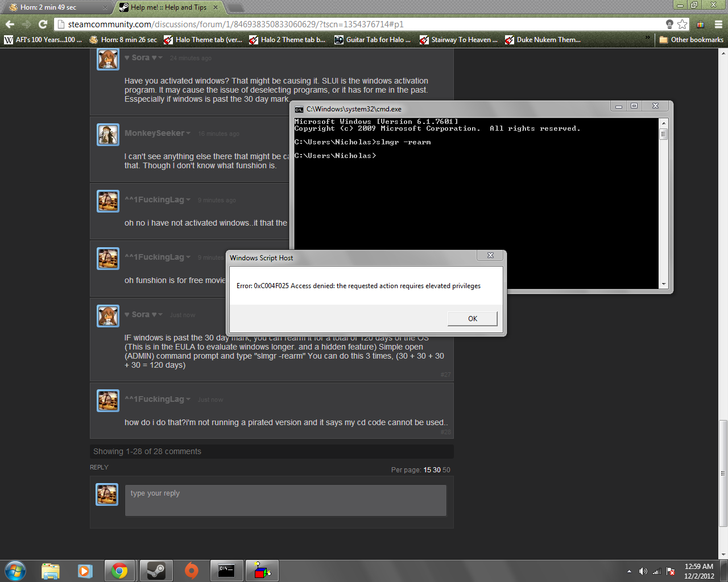Viewport: 728px width, 582px height.
Task: Set comments per page to 30
Action: (437, 470)
